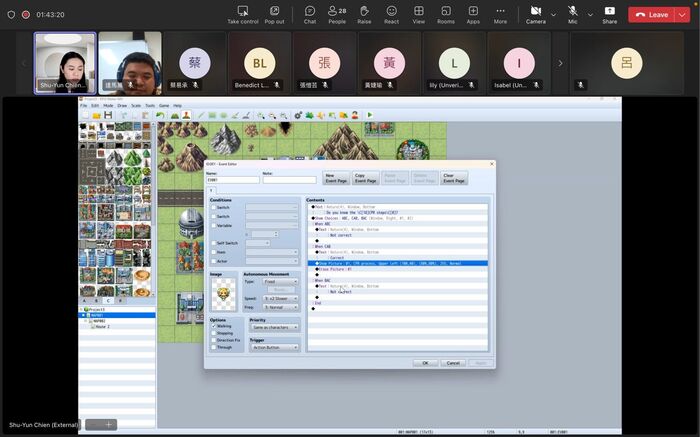Image resolution: width=700 pixels, height=437 pixels.
Task: Open the People list in Teams
Action: [x=337, y=15]
